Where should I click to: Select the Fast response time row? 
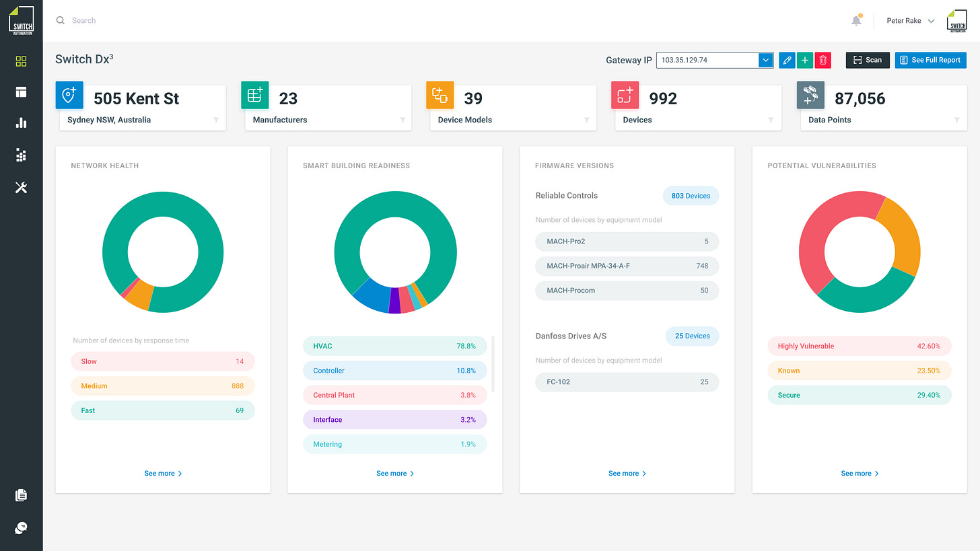tap(163, 410)
